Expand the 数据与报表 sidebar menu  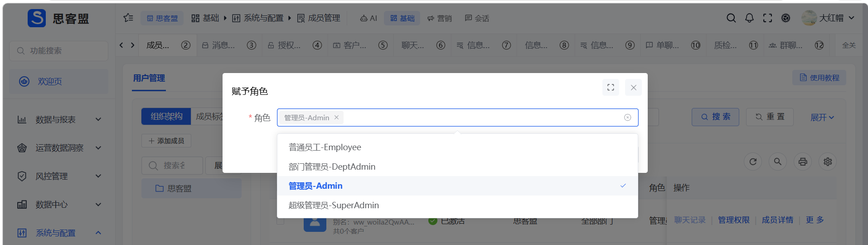coord(59,119)
